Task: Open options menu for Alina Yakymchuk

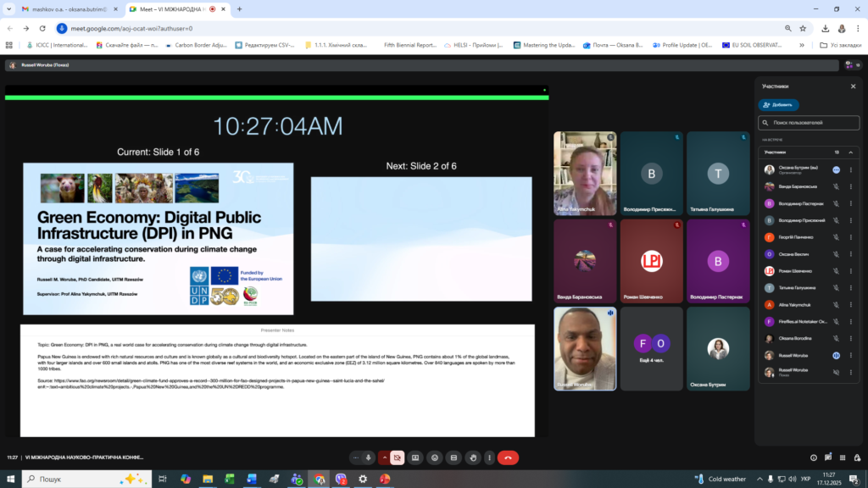Action: tap(850, 305)
